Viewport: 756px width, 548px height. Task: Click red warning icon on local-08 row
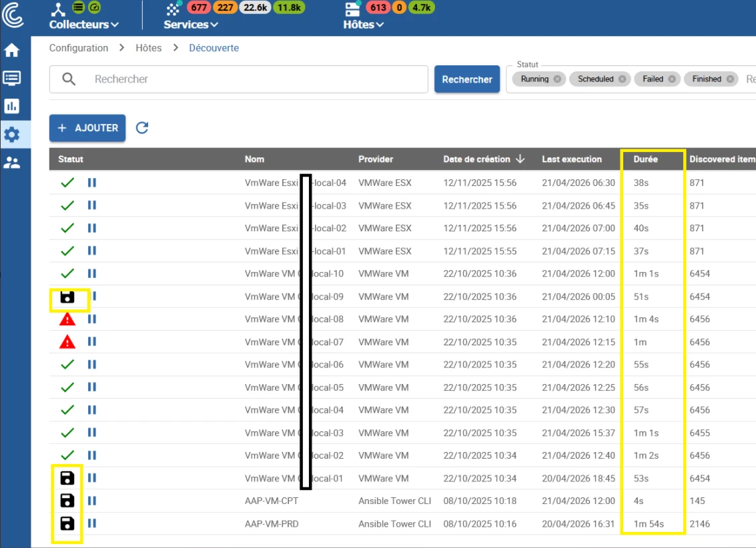tap(67, 319)
